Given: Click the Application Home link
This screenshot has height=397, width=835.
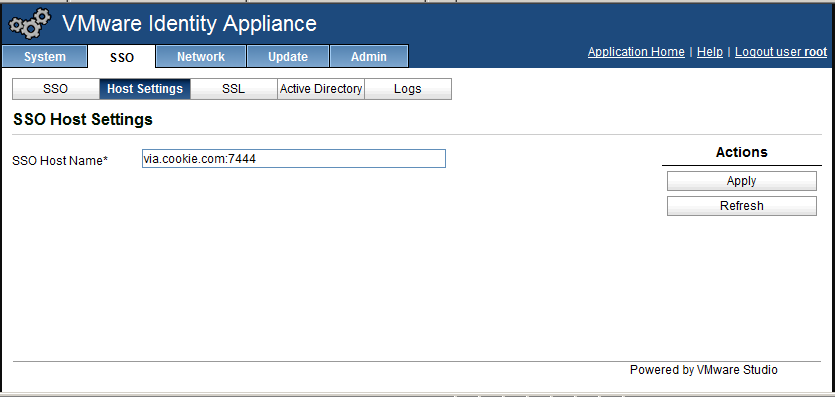Looking at the screenshot, I should click(636, 52).
